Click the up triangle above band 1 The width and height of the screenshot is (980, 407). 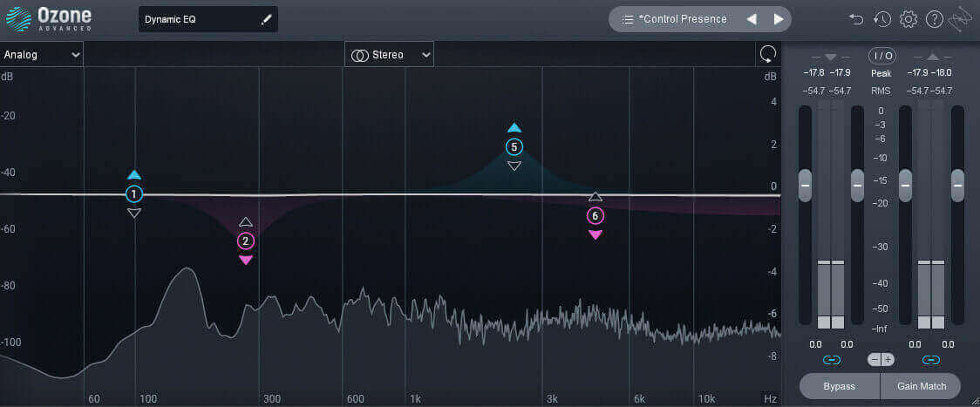click(x=133, y=175)
